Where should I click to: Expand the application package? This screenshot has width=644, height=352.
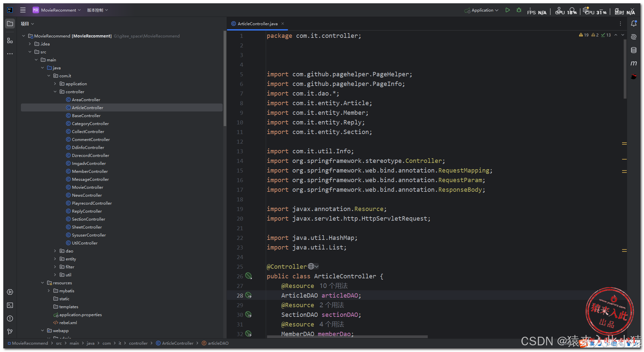pyautogui.click(x=55, y=84)
